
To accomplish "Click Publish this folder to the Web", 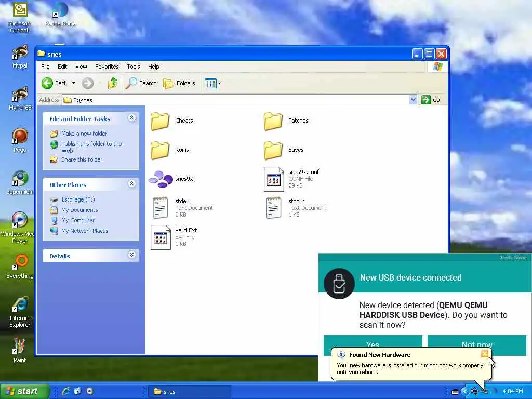I will point(91,147).
